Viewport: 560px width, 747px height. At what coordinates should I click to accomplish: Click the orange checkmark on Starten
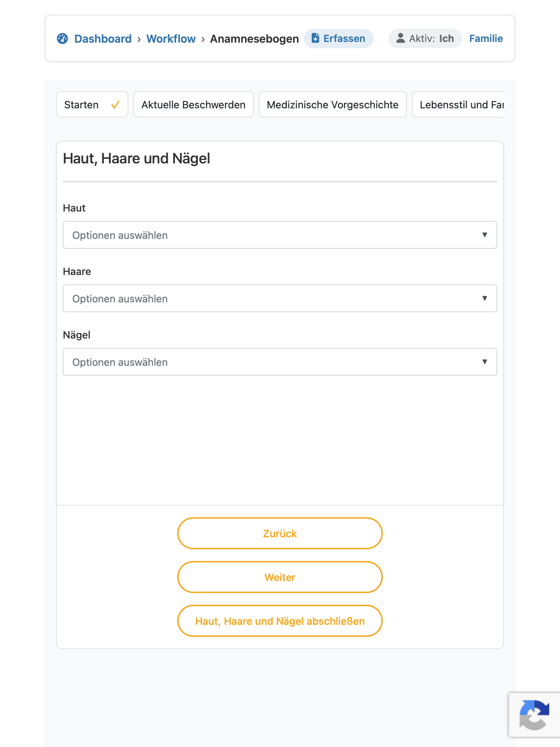click(x=115, y=105)
